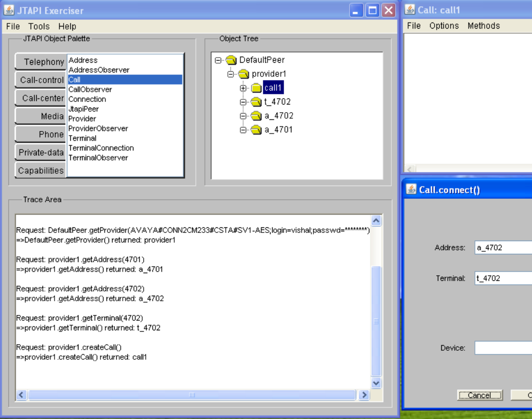Click the a_4702 folder icon
Screen dimensions: 532x419
point(256,116)
